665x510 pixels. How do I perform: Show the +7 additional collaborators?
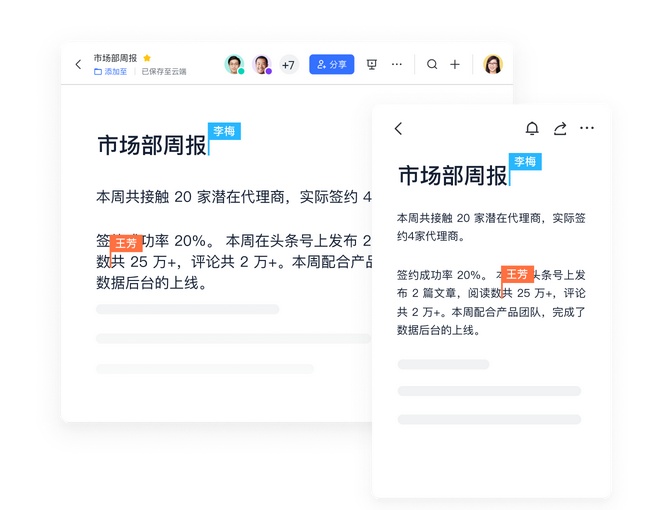(x=289, y=65)
